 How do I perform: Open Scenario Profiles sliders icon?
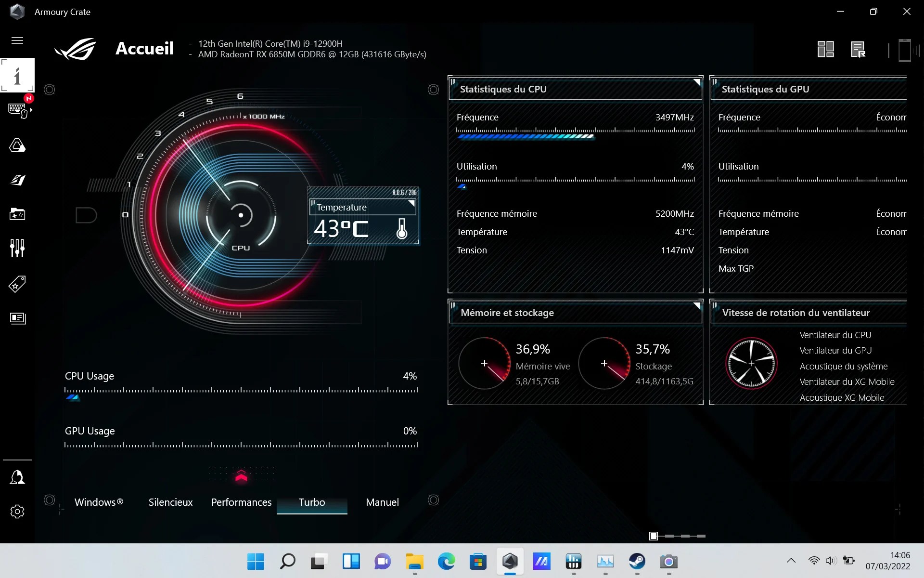coord(17,248)
